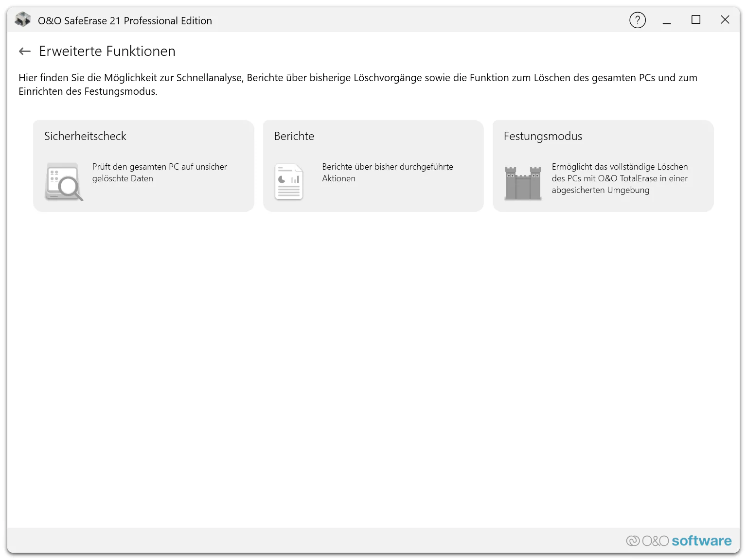Select the Sicherheitscheck magnifier disk icon

click(x=64, y=182)
